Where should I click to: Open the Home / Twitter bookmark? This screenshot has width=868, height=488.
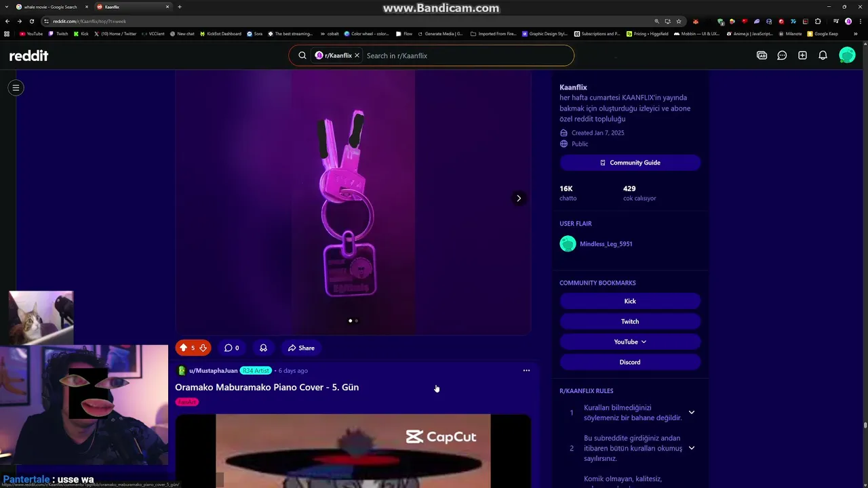115,33
